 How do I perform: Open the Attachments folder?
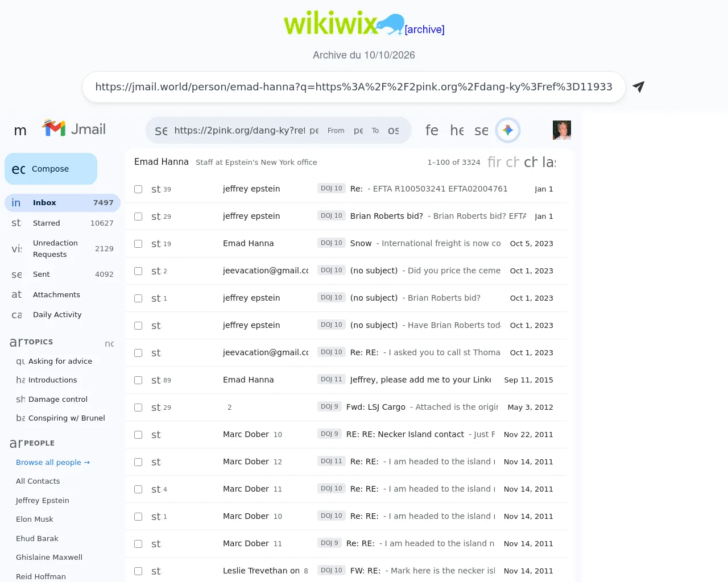coord(63,295)
